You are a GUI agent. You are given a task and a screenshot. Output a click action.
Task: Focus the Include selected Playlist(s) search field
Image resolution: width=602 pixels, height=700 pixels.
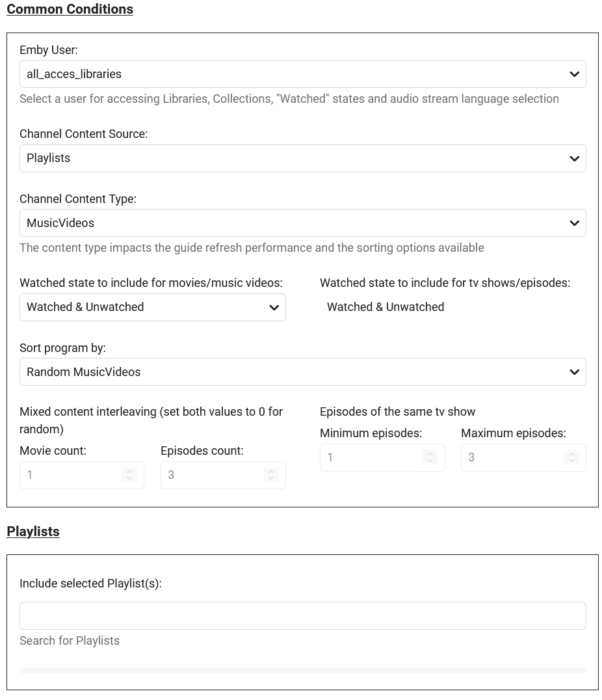pos(302,615)
